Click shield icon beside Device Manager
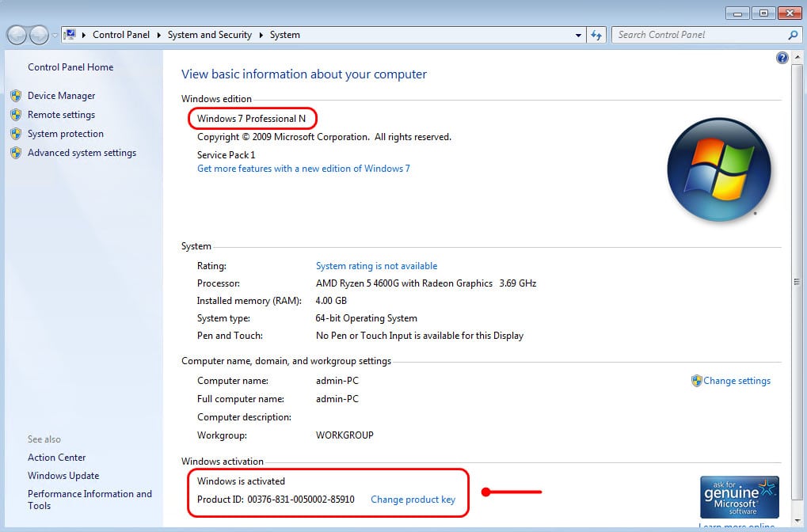 click(16, 96)
